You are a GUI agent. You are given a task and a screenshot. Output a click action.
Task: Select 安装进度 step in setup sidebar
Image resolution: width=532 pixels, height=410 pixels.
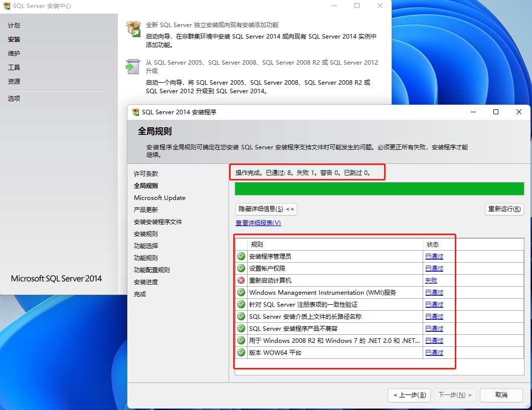(146, 282)
